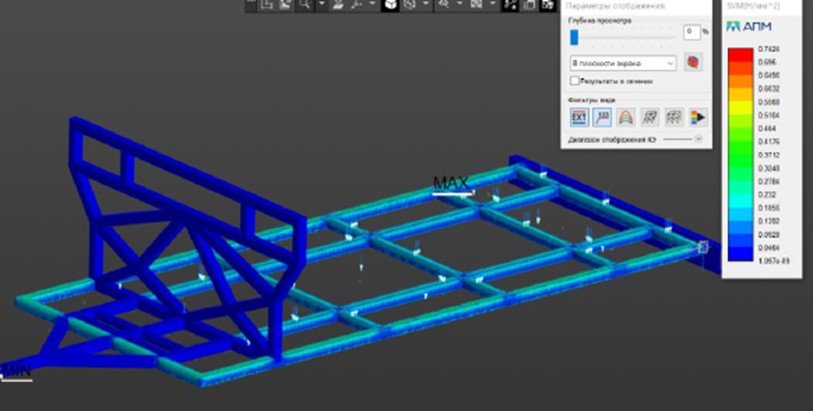
Task: Click the view depth percent input field
Action: tap(690, 32)
